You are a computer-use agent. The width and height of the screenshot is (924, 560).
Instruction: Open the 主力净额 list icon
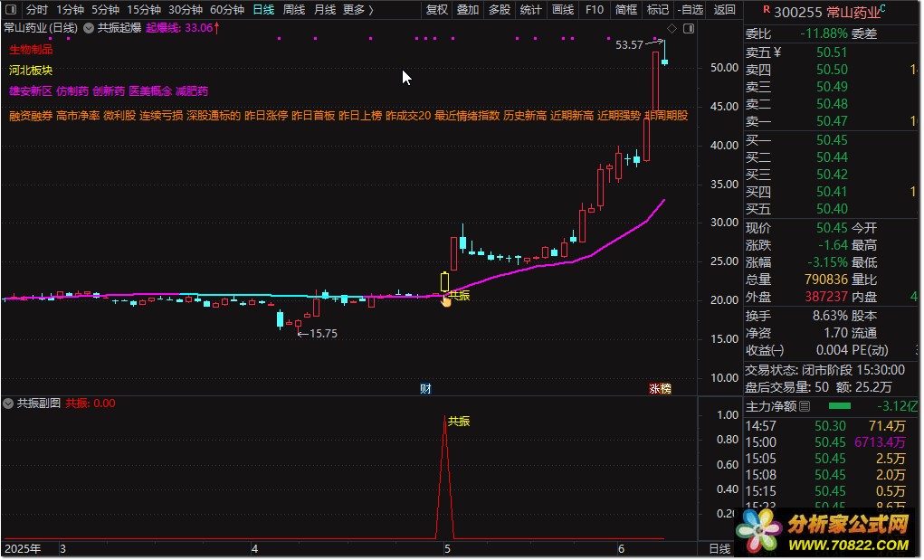pos(805,406)
